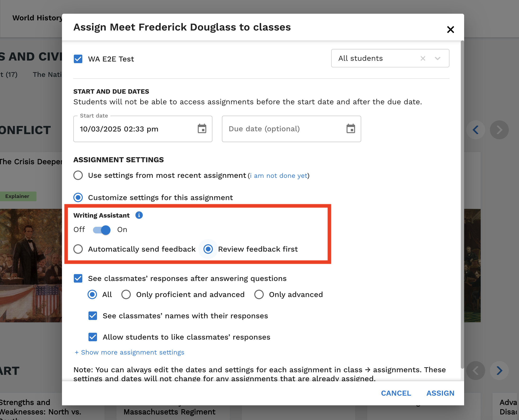519x420 pixels.
Task: Select Use settings from most recent assignment
Action: 78,175
